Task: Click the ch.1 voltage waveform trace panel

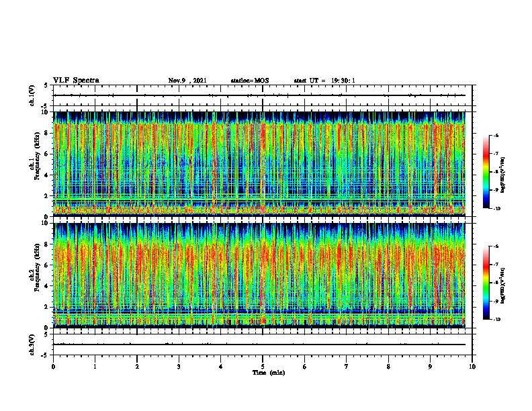Action: 263,95
